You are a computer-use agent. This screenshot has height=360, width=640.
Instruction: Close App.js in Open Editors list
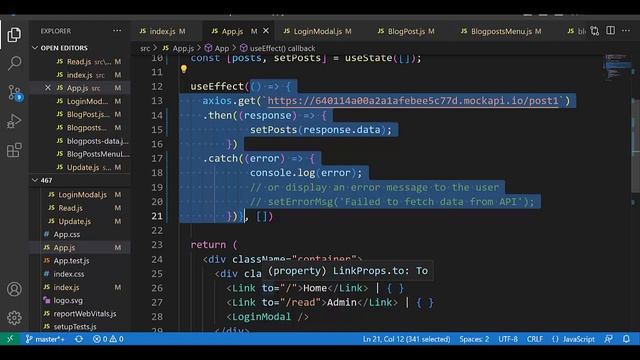(48, 88)
